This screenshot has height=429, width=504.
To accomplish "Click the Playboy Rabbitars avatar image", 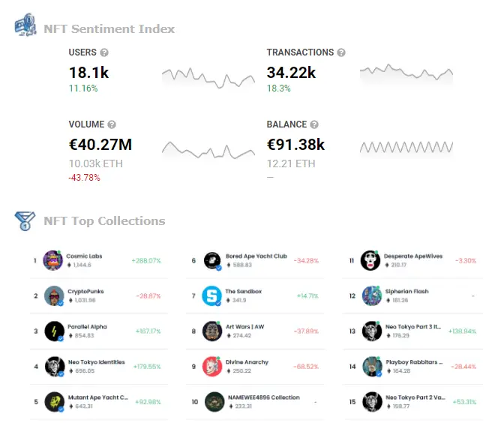I will coord(372,366).
